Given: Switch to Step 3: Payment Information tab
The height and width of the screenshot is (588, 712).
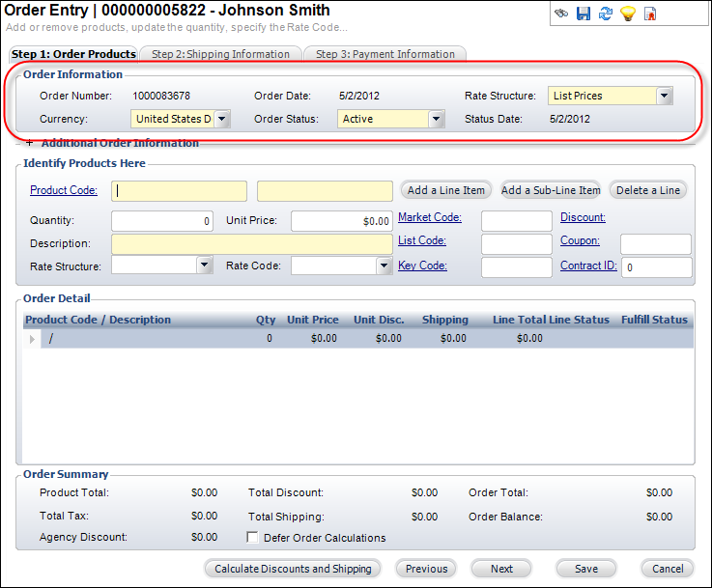Looking at the screenshot, I should [384, 54].
